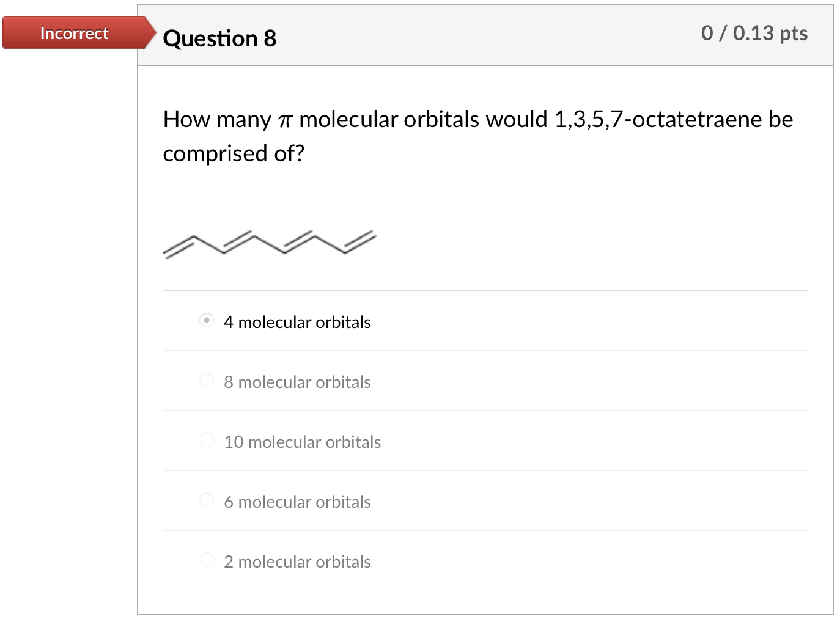Click the "6 molecular orbitals" answer label
840x622 pixels.
297,501
